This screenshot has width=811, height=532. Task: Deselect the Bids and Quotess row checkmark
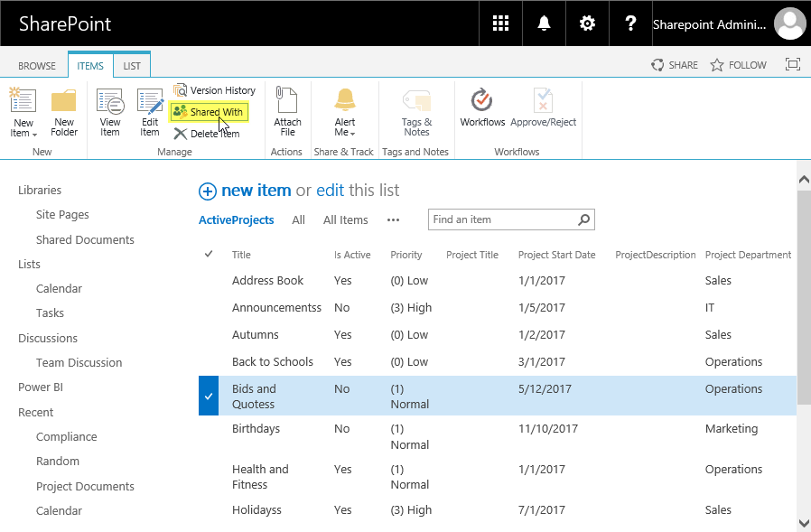click(x=209, y=396)
